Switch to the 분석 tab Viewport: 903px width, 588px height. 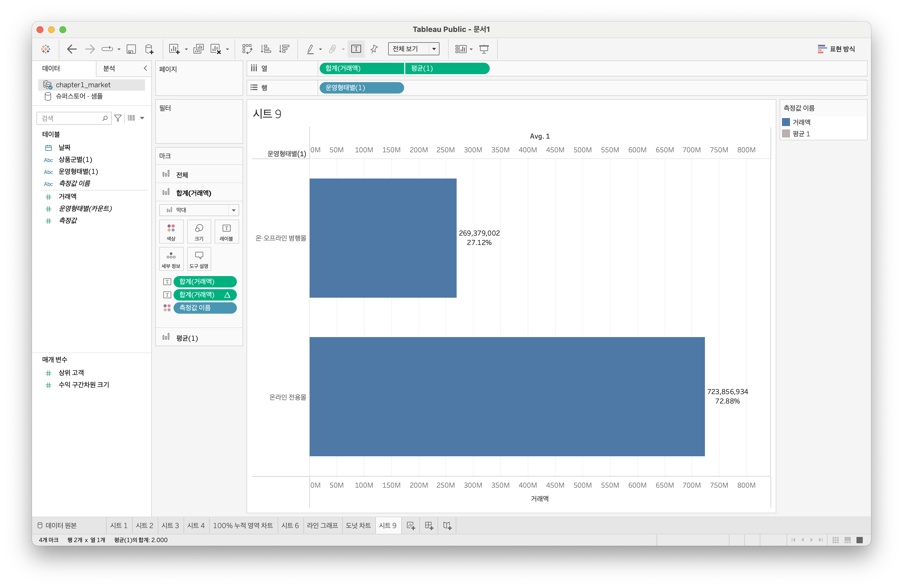[109, 68]
